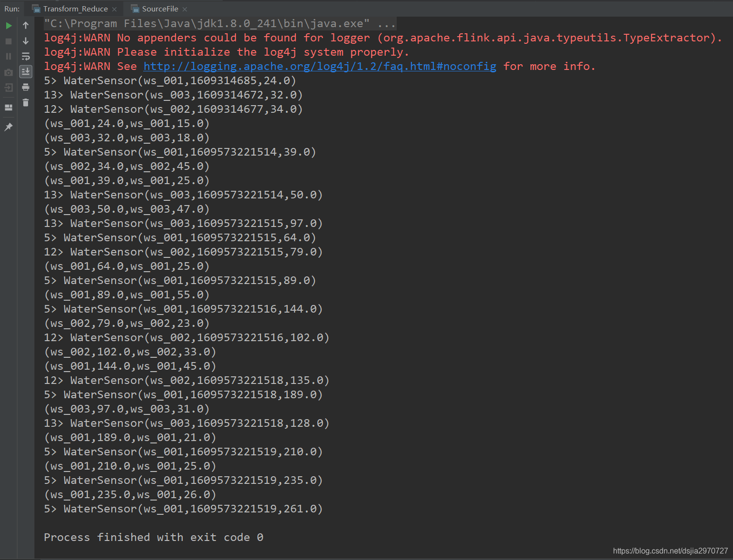Click output '(ws_001,235.0,ws_001,26.0)'
The width and height of the screenshot is (733, 560).
[x=130, y=494]
